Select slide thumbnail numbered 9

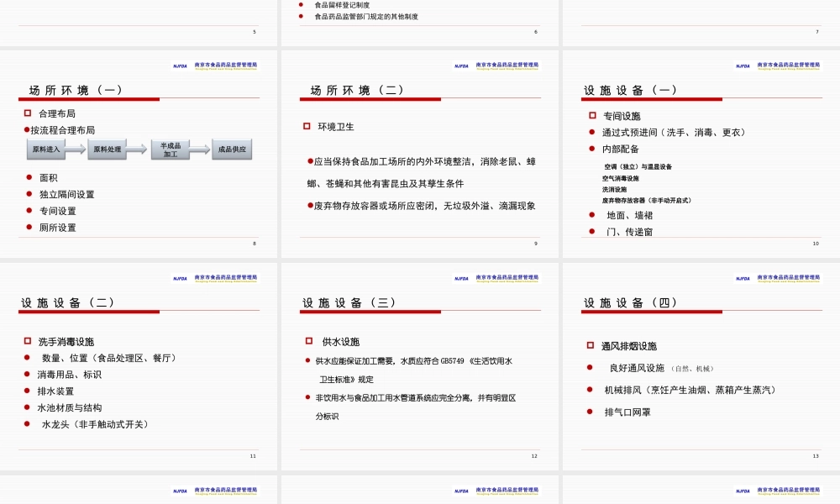420,155
